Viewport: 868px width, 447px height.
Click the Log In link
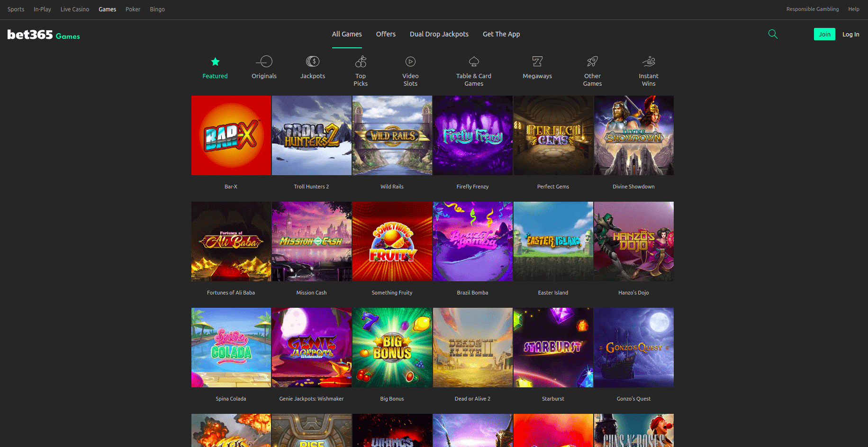point(851,34)
